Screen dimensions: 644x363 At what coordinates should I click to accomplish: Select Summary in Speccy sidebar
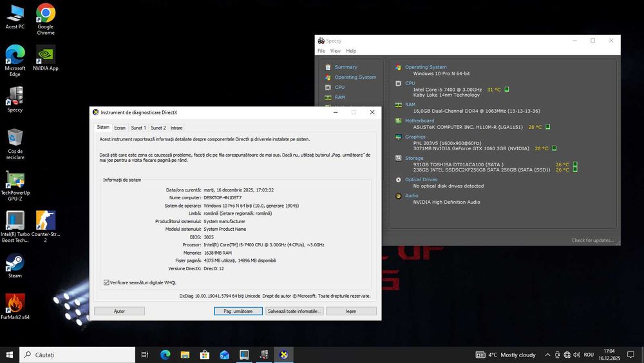coord(346,67)
